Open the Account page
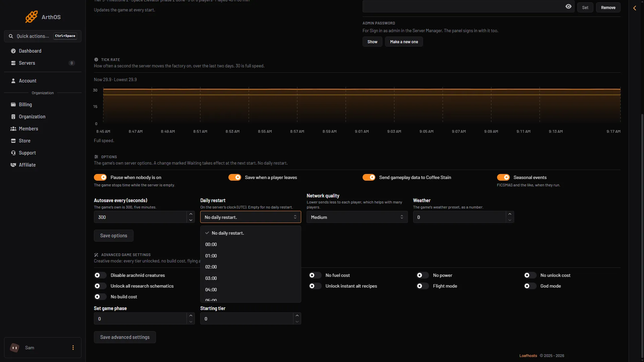Screen dimensions: 644x362 (43, 81)
